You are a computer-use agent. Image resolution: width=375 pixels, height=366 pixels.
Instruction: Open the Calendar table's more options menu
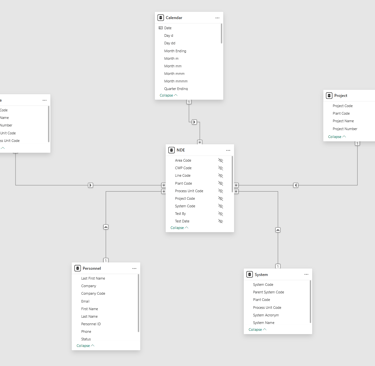217,18
